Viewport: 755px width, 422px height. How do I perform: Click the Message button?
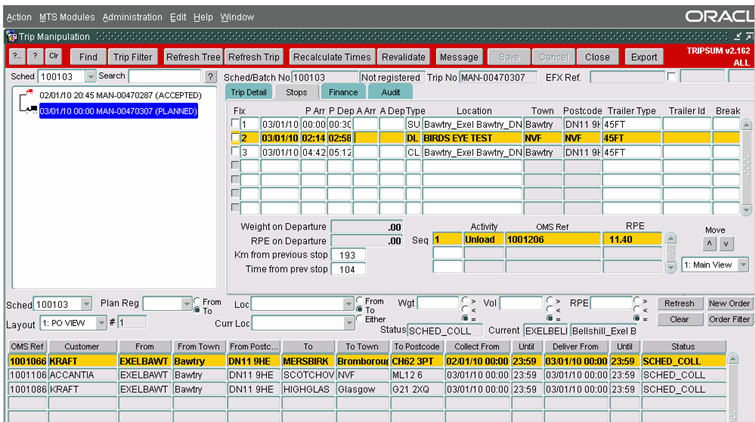tap(459, 57)
